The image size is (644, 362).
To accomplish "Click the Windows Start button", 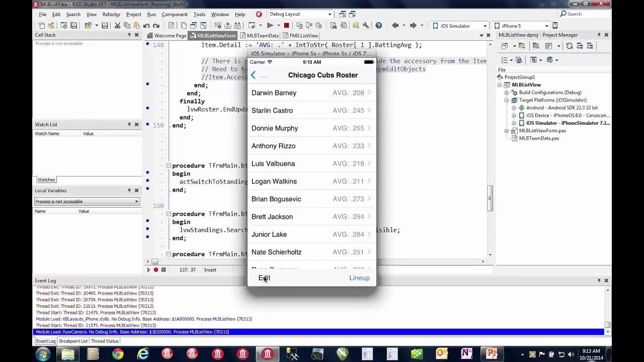I will [43, 354].
